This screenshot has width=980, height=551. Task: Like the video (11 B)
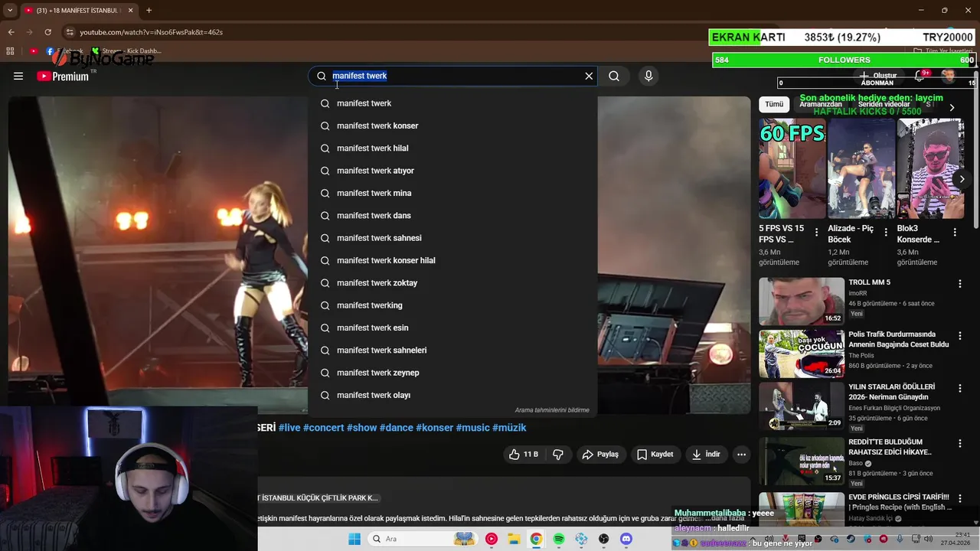coord(524,454)
